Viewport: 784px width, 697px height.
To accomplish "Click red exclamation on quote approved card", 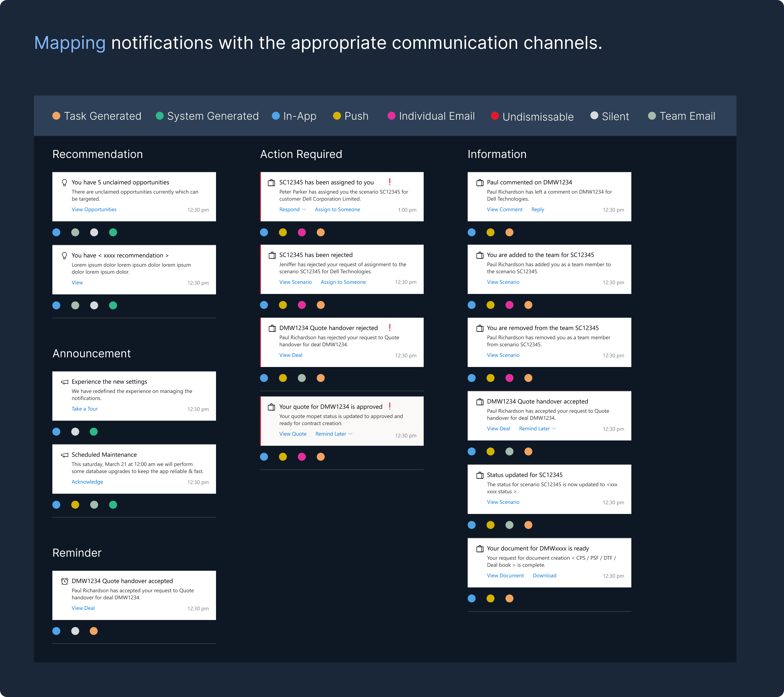I will pyautogui.click(x=390, y=406).
